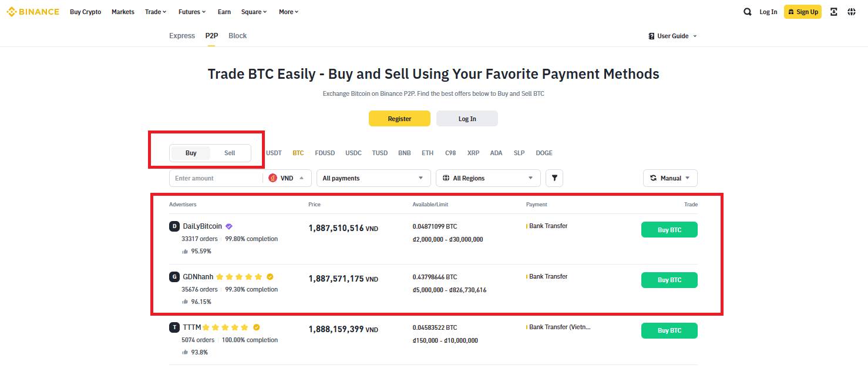Image resolution: width=868 pixels, height=368 pixels.
Task: Select the BNB coin tab
Action: 405,153
